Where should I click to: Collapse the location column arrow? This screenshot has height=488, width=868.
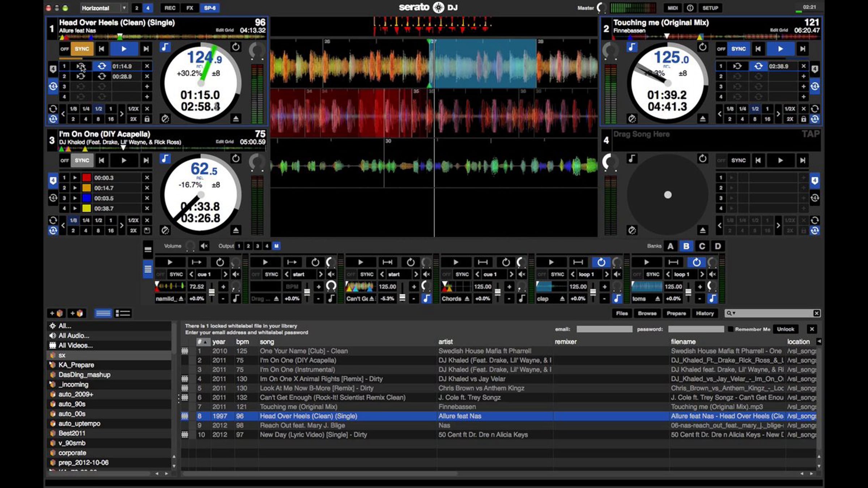point(819,341)
